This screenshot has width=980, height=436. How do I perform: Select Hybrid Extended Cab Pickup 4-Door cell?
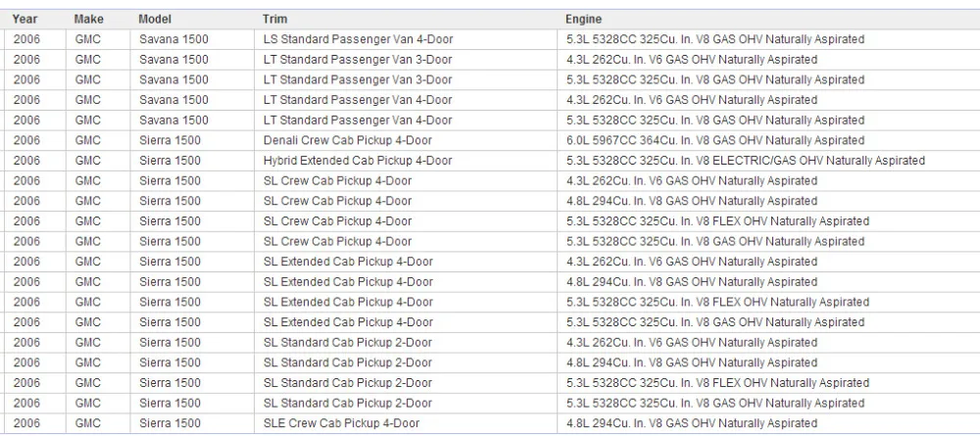406,161
